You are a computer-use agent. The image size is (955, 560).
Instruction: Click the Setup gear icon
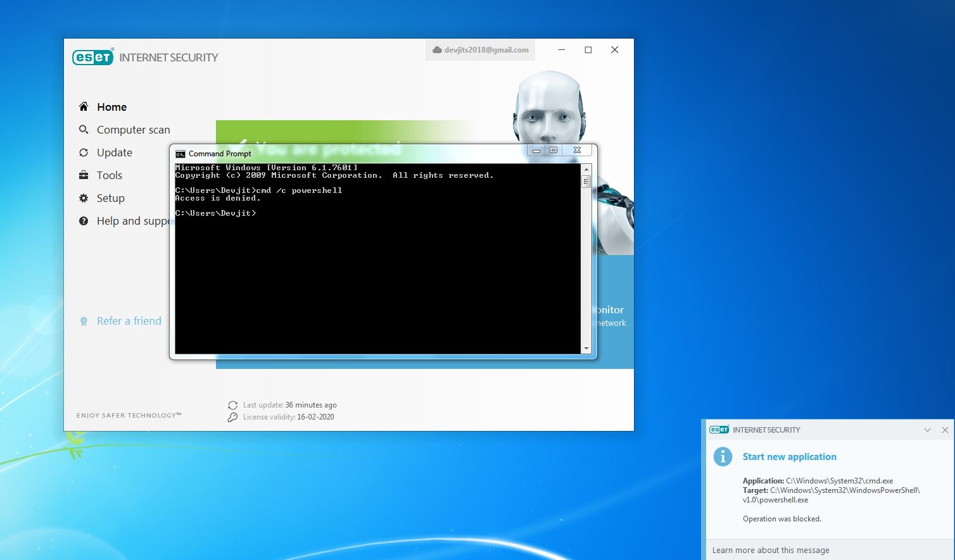pos(84,197)
